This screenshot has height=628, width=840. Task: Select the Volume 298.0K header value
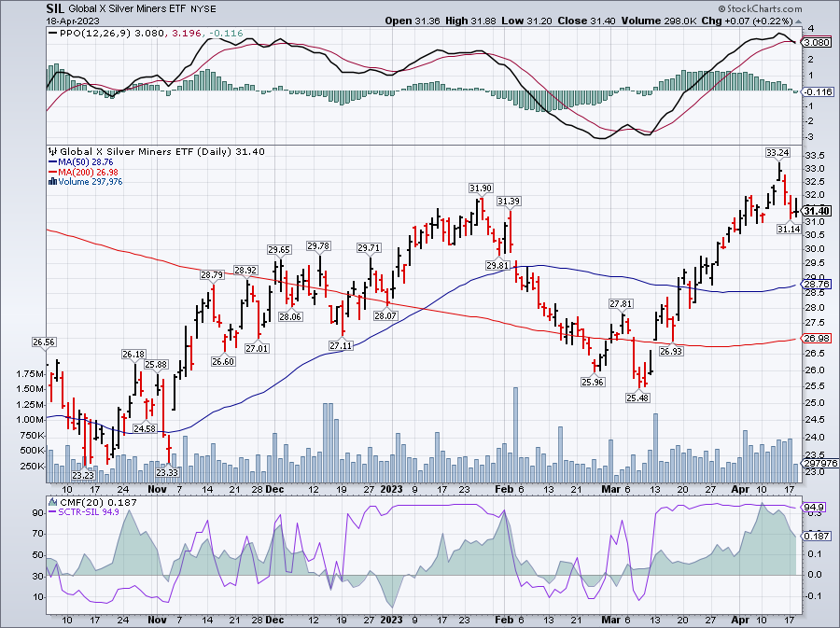(x=659, y=21)
